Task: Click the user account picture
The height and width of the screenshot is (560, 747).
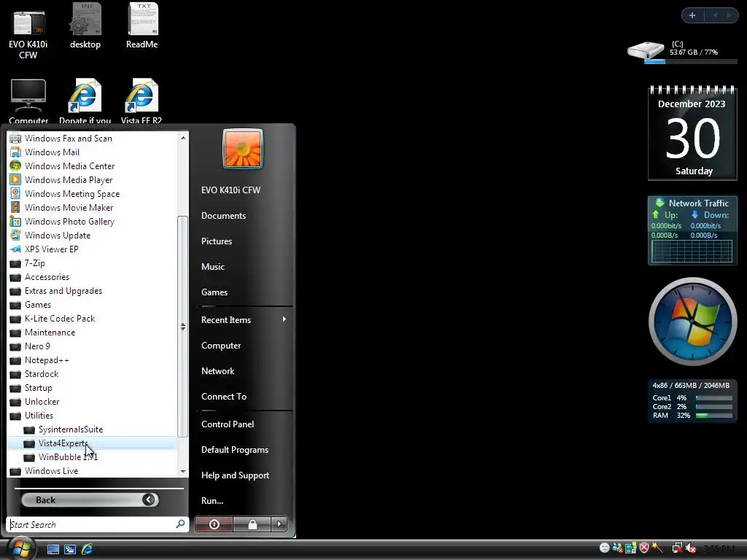Action: [x=242, y=149]
